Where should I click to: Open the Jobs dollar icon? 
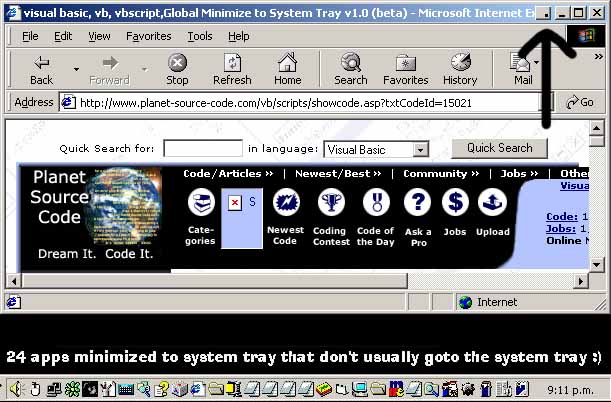(455, 205)
